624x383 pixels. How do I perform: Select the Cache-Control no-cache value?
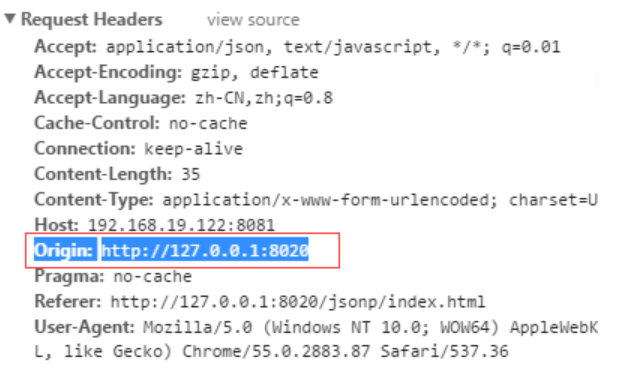pyautogui.click(x=208, y=123)
